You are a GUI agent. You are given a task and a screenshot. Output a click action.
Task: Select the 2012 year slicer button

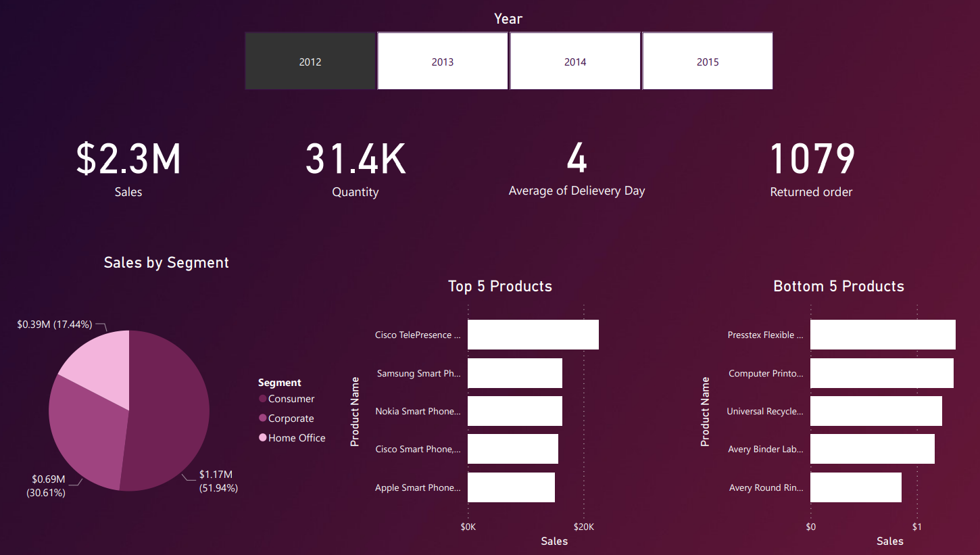pos(310,62)
